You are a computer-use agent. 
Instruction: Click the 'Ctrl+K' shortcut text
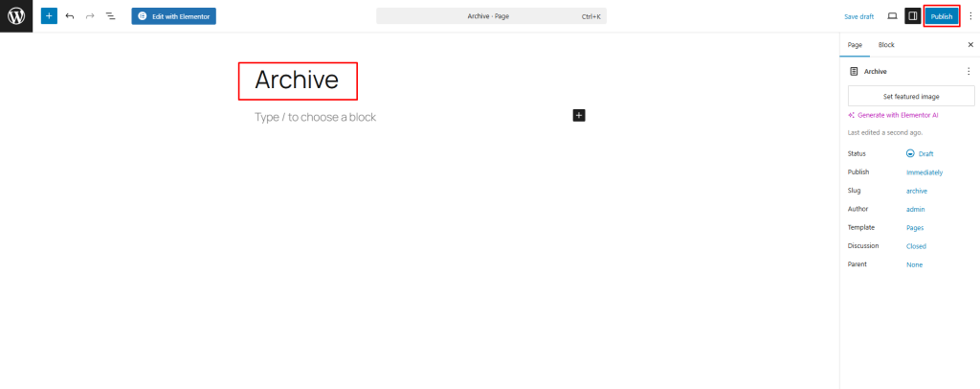(590, 17)
